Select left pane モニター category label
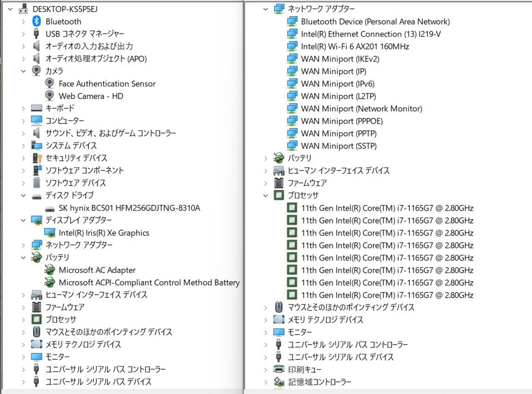 (58, 357)
